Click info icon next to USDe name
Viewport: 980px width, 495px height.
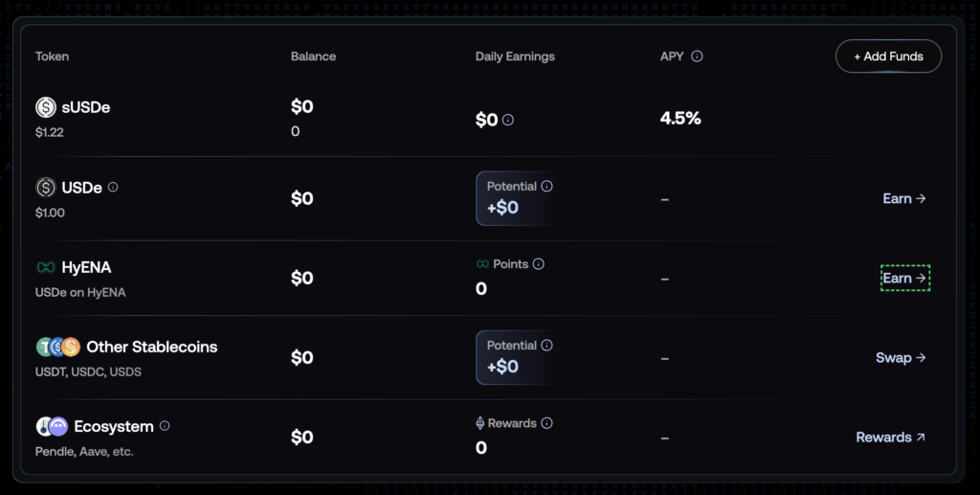(x=113, y=188)
